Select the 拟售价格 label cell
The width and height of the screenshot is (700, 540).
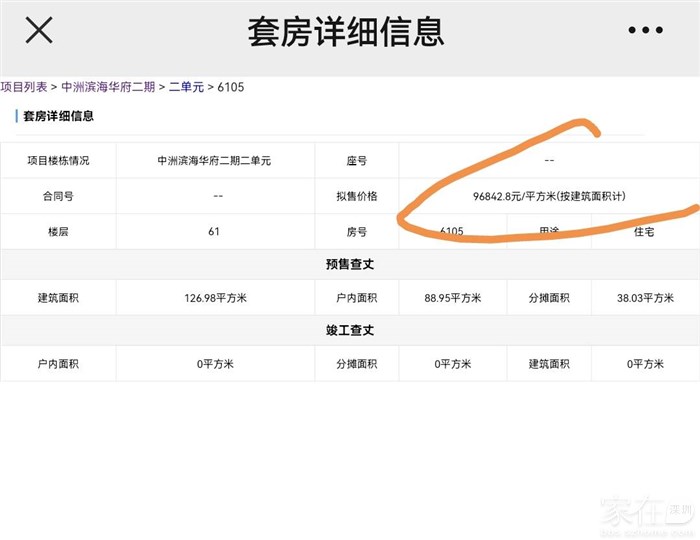click(x=356, y=196)
